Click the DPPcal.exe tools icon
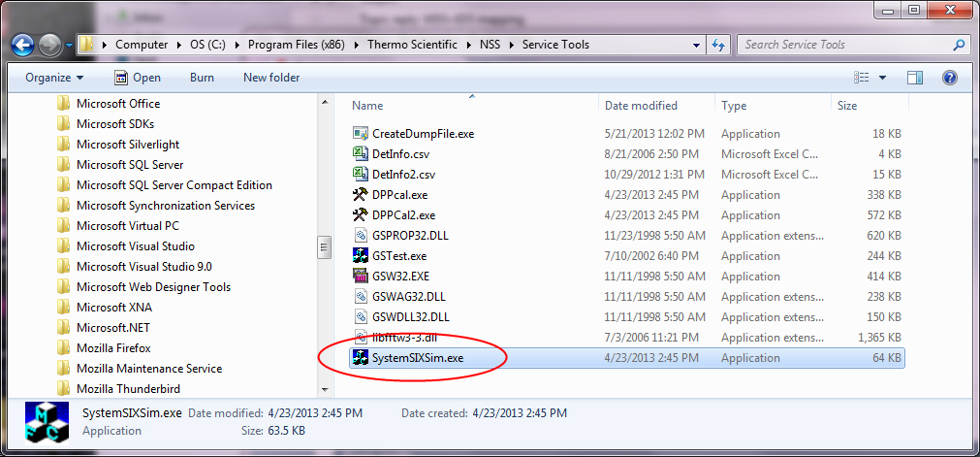This screenshot has width=980, height=457. tap(360, 195)
